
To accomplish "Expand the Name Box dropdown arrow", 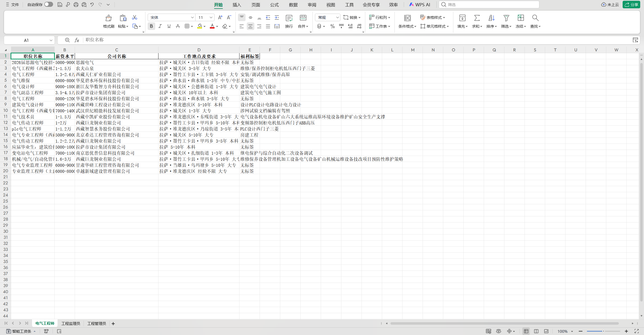I will [51, 40].
